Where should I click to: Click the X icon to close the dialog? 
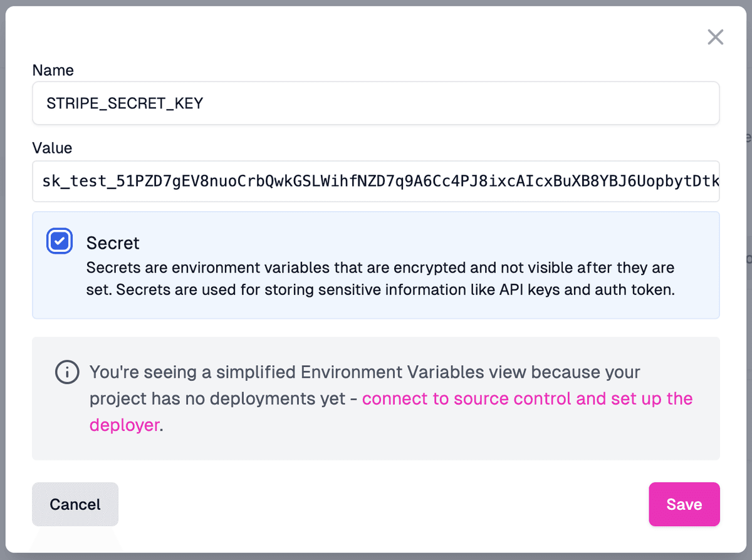715,37
